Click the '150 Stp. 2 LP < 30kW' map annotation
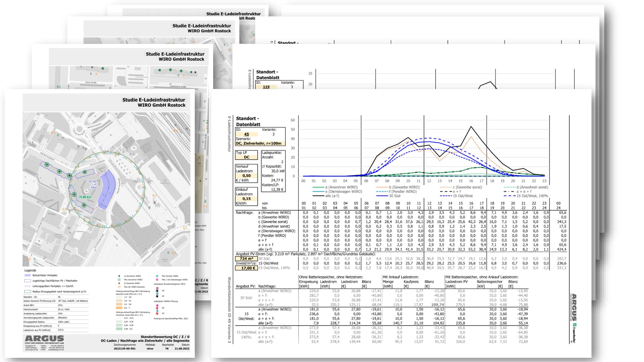 pyautogui.click(x=92, y=184)
